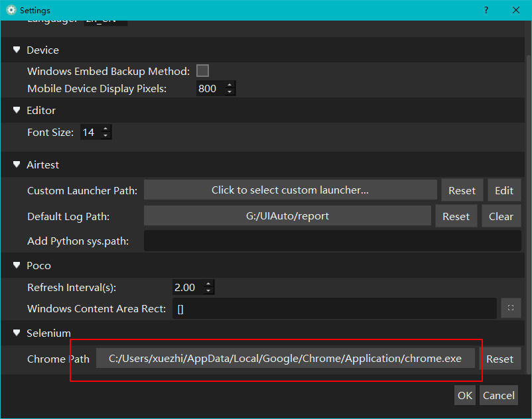The width and height of the screenshot is (532, 419).
Task: Increase the Poco Refresh Interval
Action: click(x=209, y=284)
